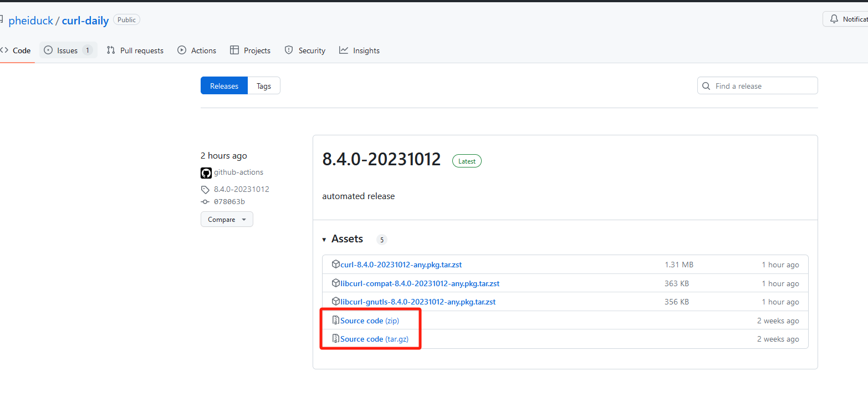Open commit 078063b
Image resolution: width=868 pixels, height=396 pixels.
tap(229, 202)
